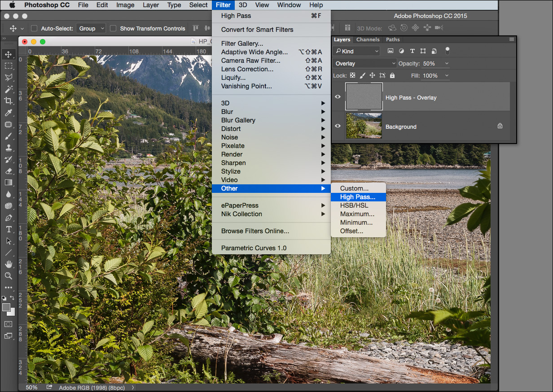Reset to default foreground and background colors
Screen dimensions: 553x392
(x=4, y=298)
